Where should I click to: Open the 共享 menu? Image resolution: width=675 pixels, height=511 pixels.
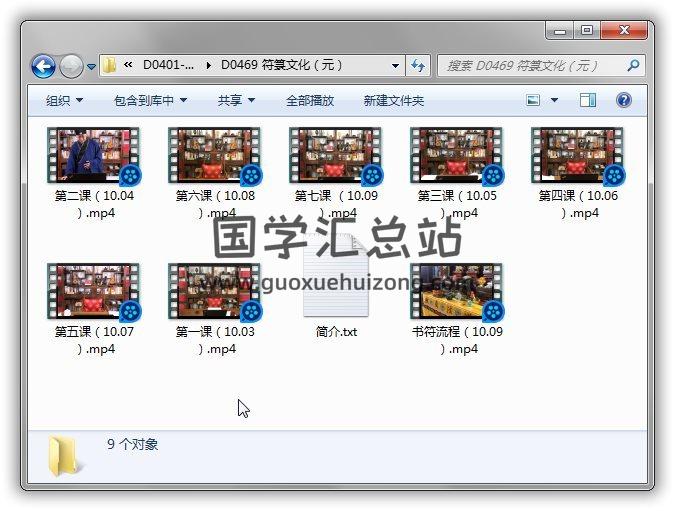(236, 100)
